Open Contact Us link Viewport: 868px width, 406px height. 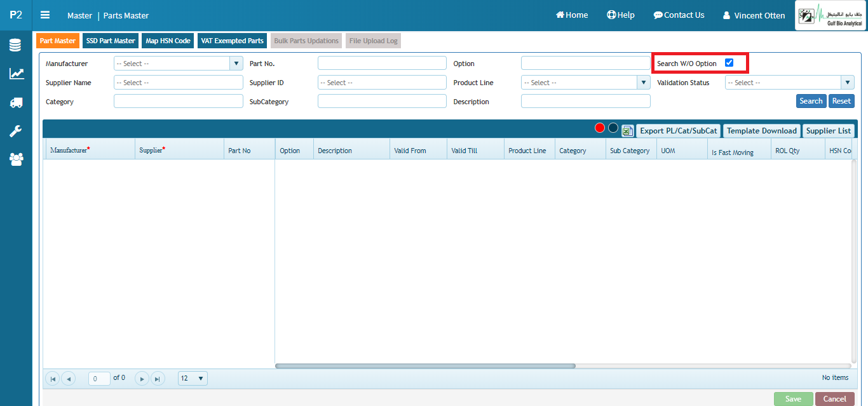pyautogui.click(x=679, y=15)
